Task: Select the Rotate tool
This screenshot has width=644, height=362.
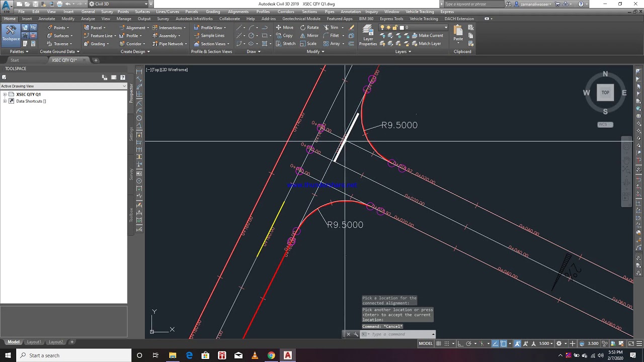Action: tap(309, 28)
